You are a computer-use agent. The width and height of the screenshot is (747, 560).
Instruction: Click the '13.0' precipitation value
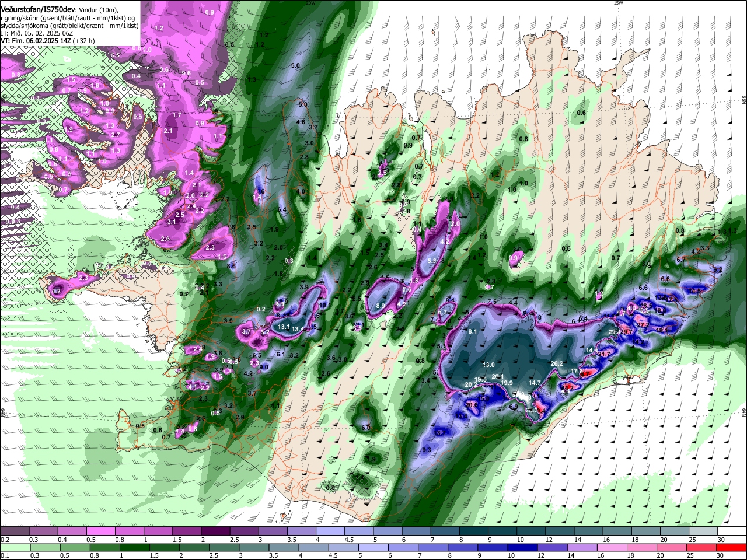click(488, 365)
